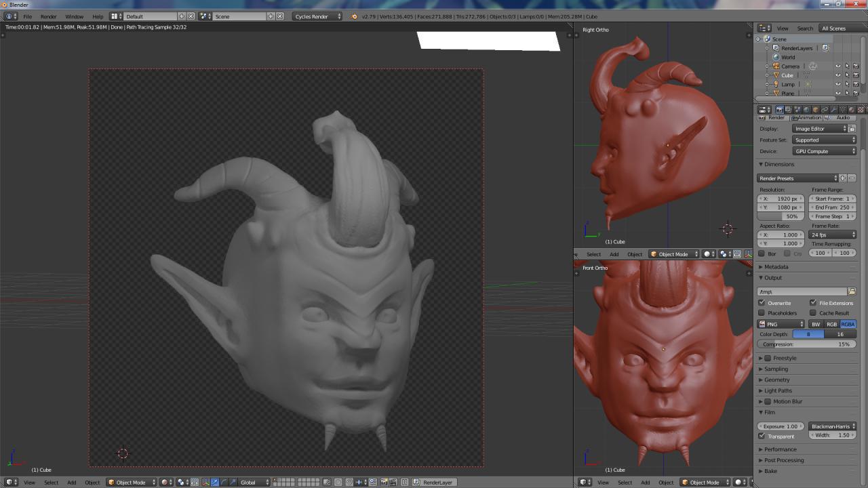Select the RGB color mode button
Screen dimensions: 868x488
831,324
